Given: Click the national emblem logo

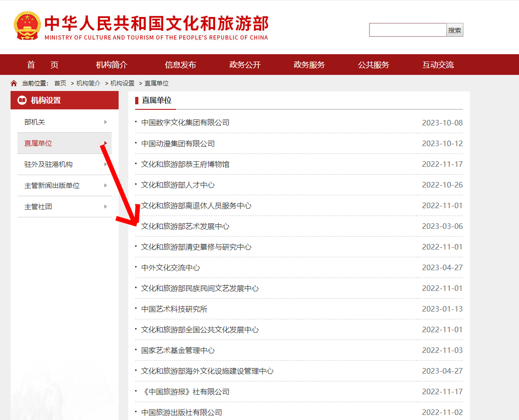Looking at the screenshot, I should click(27, 26).
